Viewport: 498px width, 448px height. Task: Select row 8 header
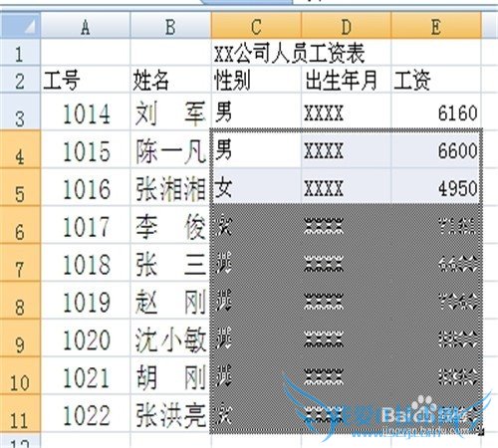coord(20,300)
